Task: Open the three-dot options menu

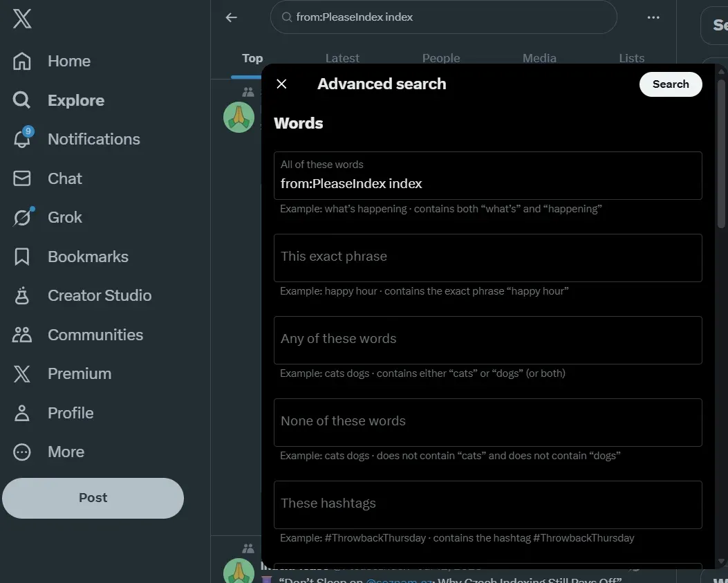Action: point(653,17)
